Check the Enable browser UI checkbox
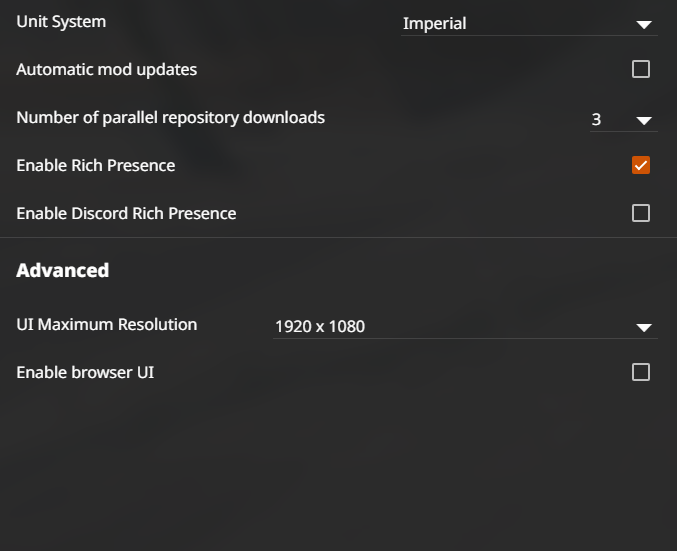 pos(641,372)
